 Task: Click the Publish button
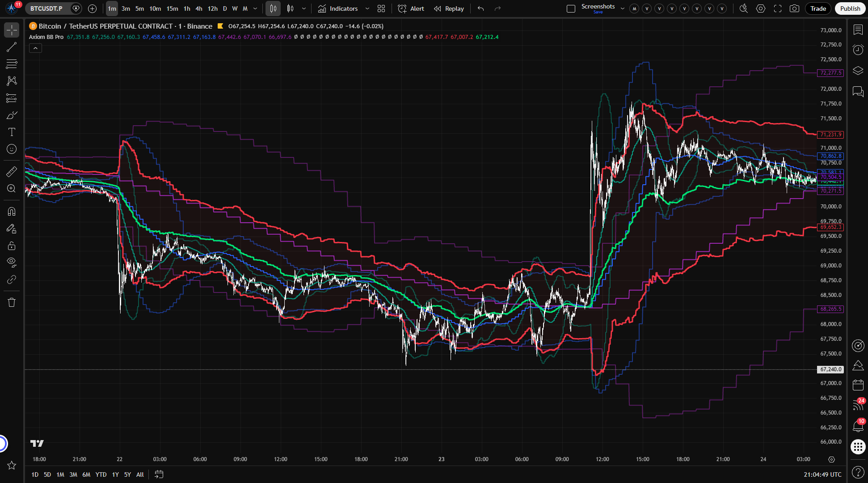[x=850, y=8]
